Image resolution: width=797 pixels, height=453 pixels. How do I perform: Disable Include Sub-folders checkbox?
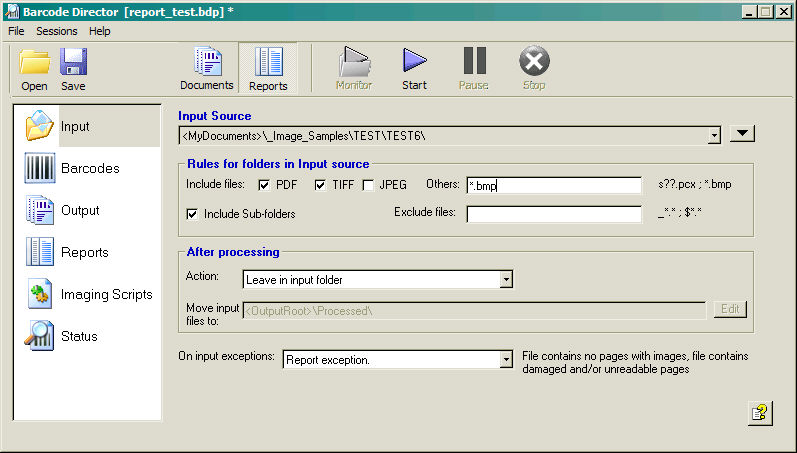point(193,213)
